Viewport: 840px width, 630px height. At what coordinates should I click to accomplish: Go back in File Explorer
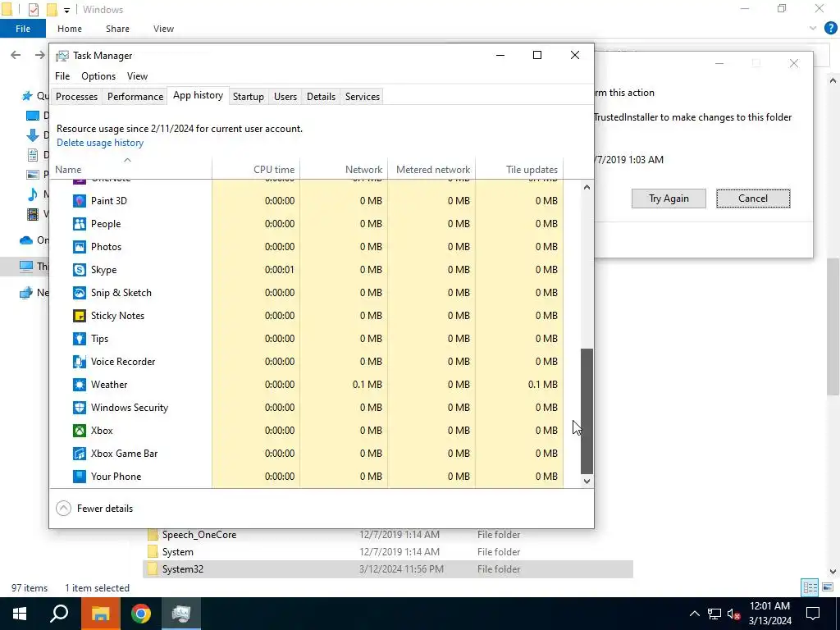click(x=16, y=55)
